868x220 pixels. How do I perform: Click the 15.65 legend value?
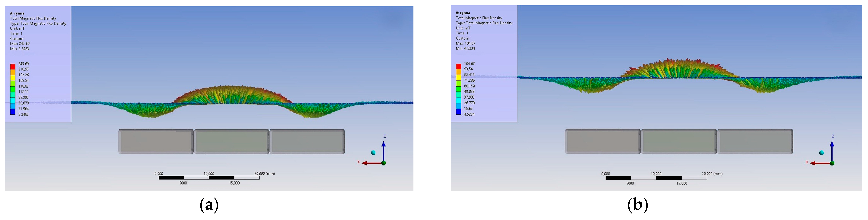point(468,109)
